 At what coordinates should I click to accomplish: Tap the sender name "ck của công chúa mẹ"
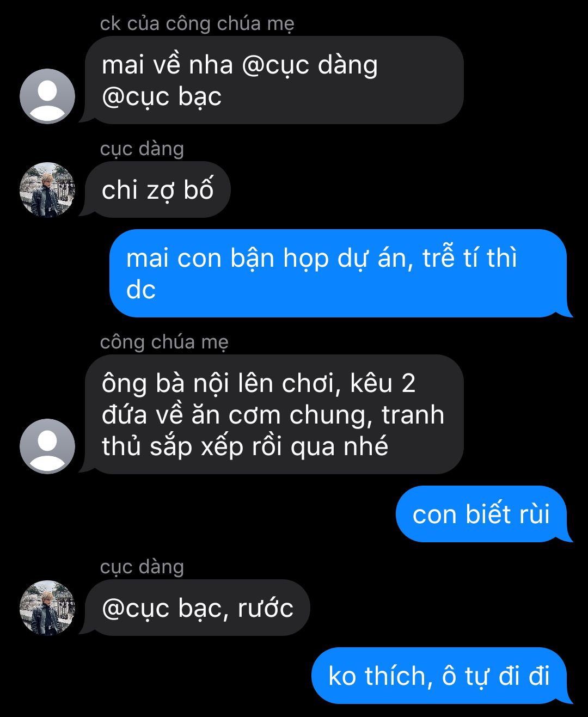(197, 24)
